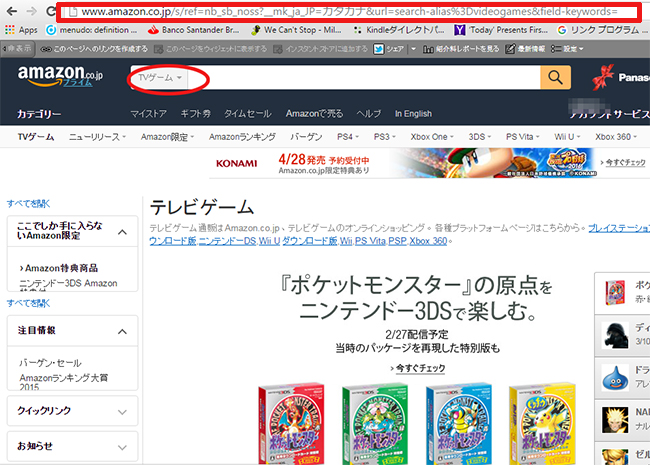Expand Wii U dropdown
650x465 pixels.
(x=568, y=137)
